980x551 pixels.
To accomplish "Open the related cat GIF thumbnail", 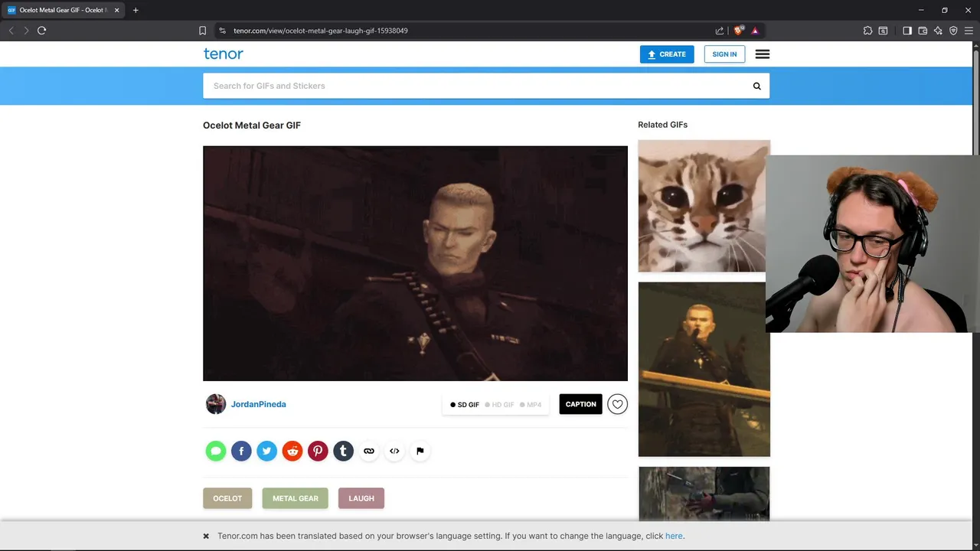I will pyautogui.click(x=702, y=206).
